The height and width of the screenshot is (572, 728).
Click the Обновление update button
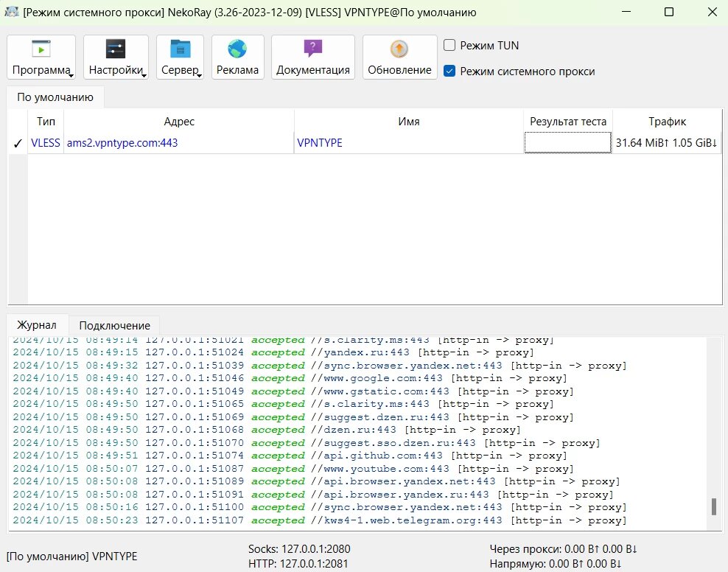point(400,57)
